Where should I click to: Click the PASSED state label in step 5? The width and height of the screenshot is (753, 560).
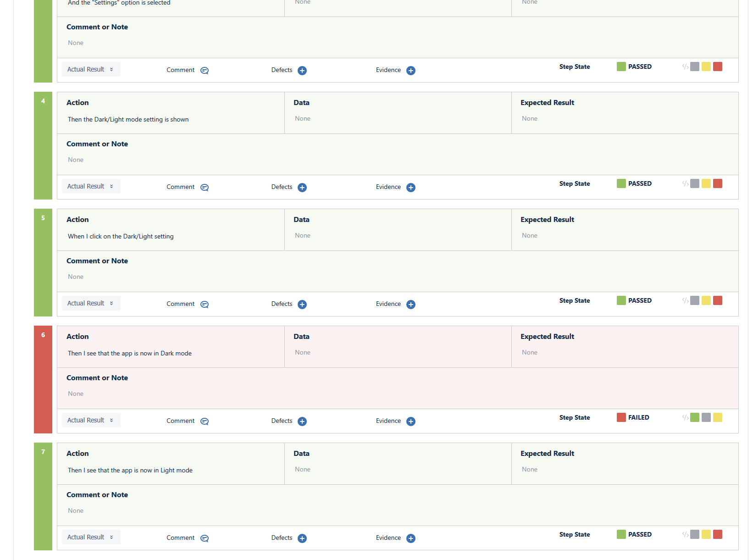click(639, 300)
